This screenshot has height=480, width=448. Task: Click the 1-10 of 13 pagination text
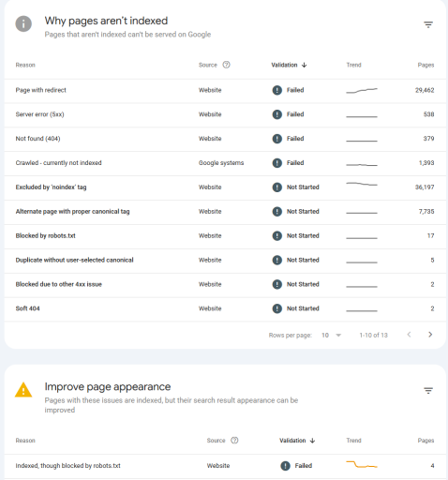373,335
